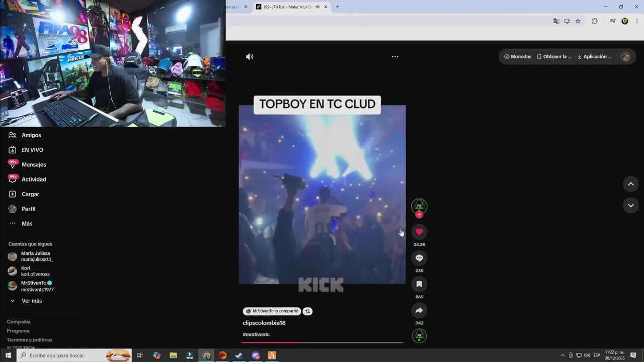The image size is (644, 362).
Task: Click the Aplicación download button
Action: pyautogui.click(x=595, y=57)
